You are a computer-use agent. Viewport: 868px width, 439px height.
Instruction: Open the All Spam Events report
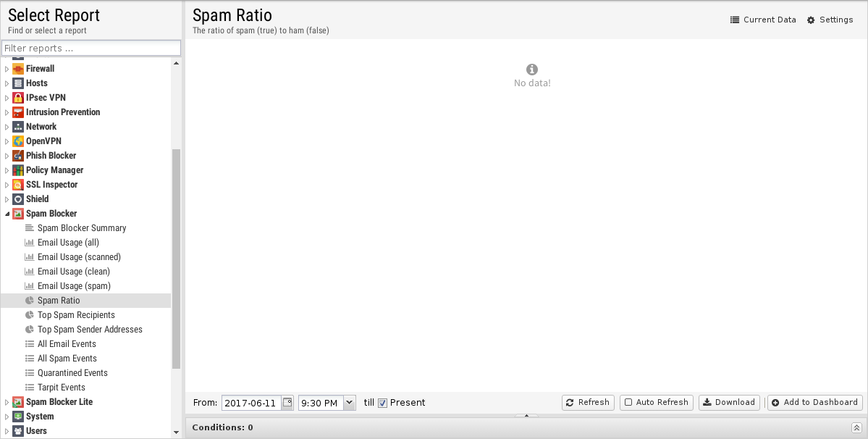pos(67,358)
